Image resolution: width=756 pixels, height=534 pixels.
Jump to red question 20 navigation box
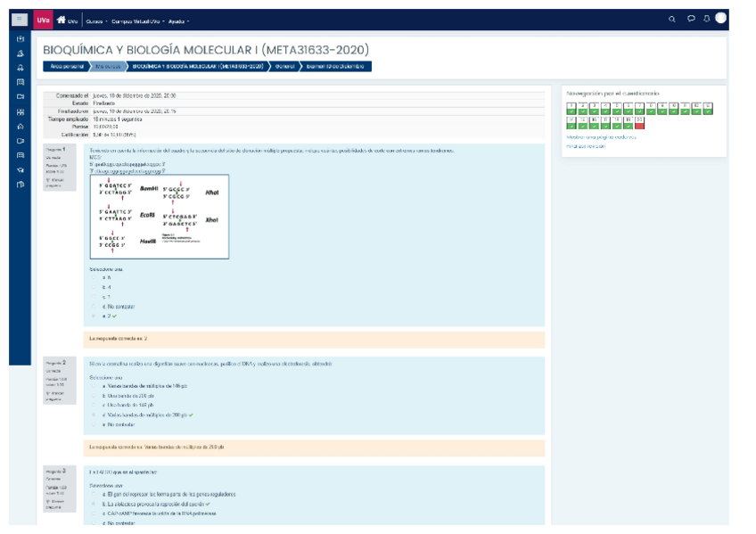click(638, 122)
